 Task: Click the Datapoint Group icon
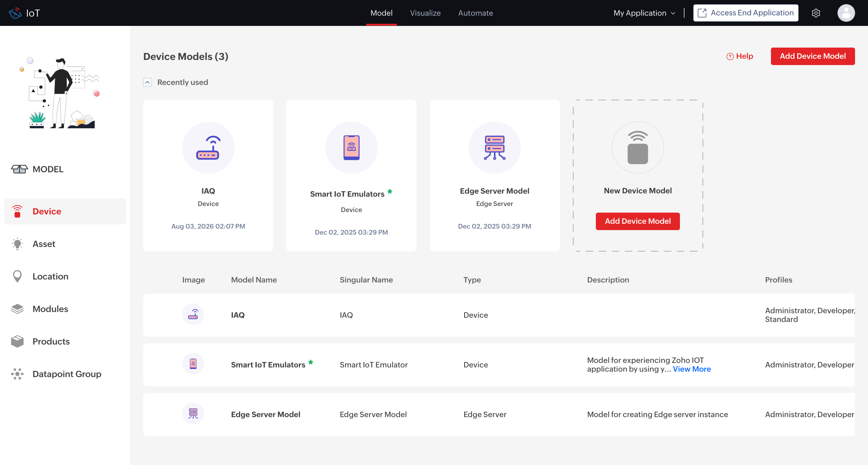tap(17, 374)
